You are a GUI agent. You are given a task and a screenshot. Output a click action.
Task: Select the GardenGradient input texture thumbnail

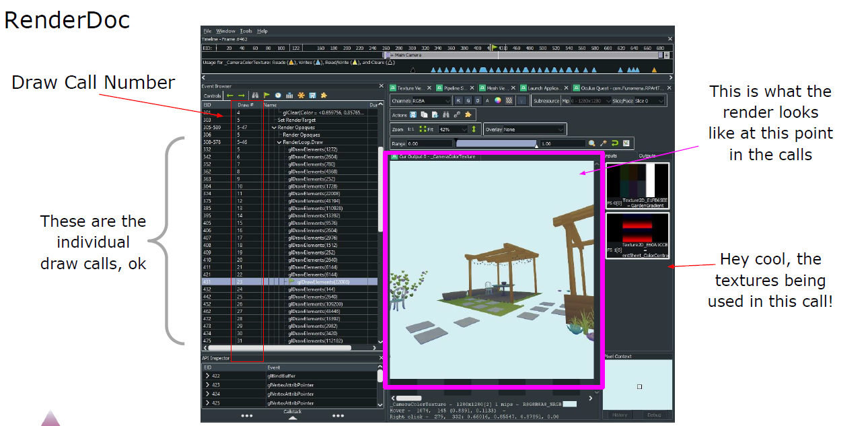coord(637,185)
